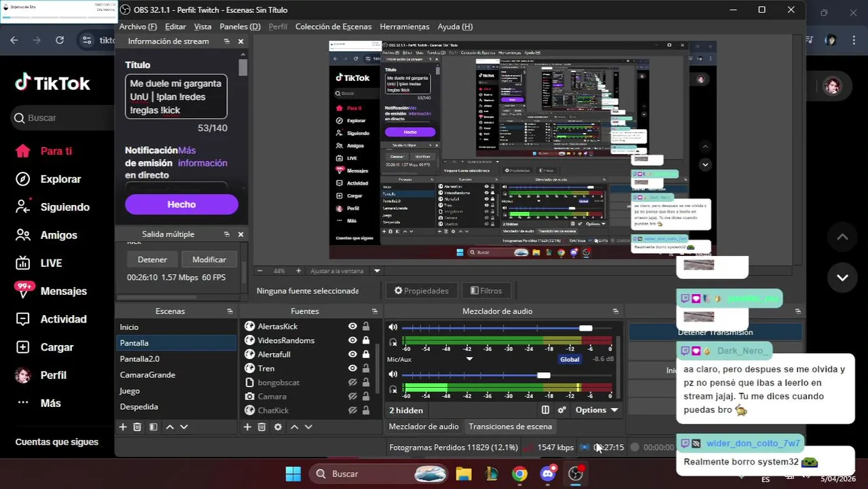Open the Mic/Aux channel dropdown arrow

(x=469, y=359)
